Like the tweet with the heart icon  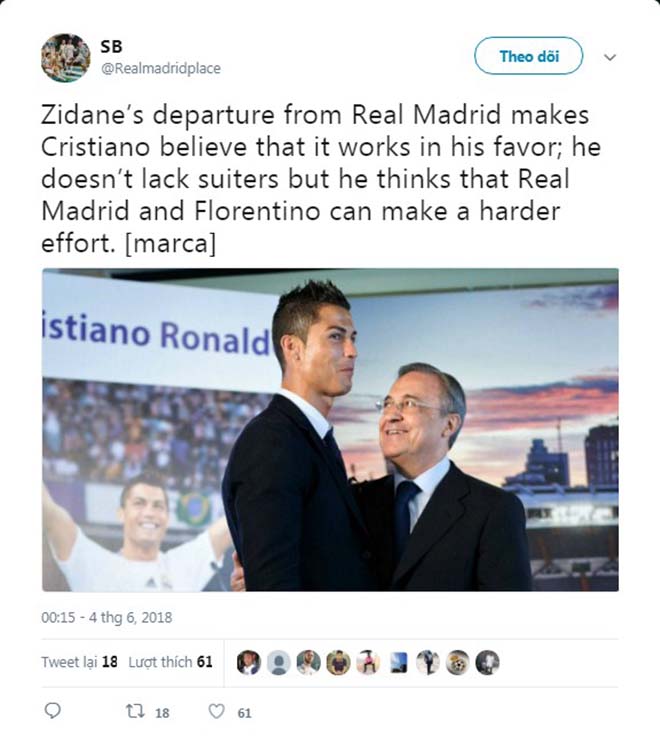(x=215, y=711)
